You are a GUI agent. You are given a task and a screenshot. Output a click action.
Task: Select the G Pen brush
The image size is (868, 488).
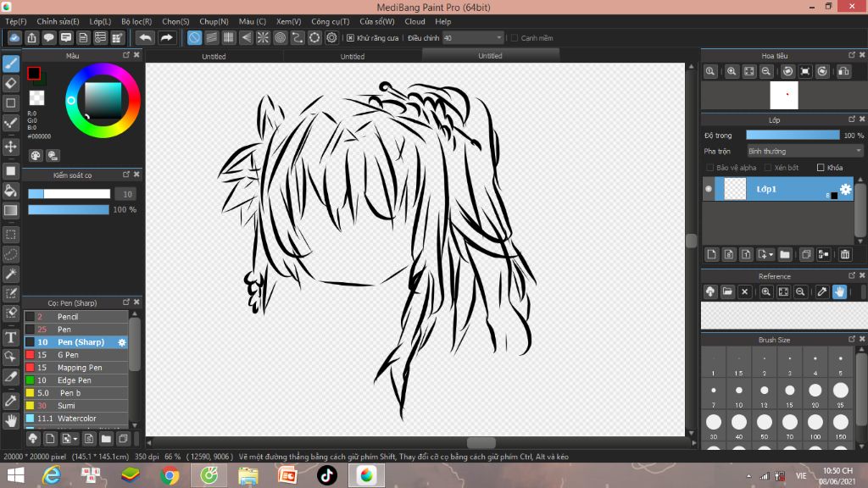click(76, 355)
